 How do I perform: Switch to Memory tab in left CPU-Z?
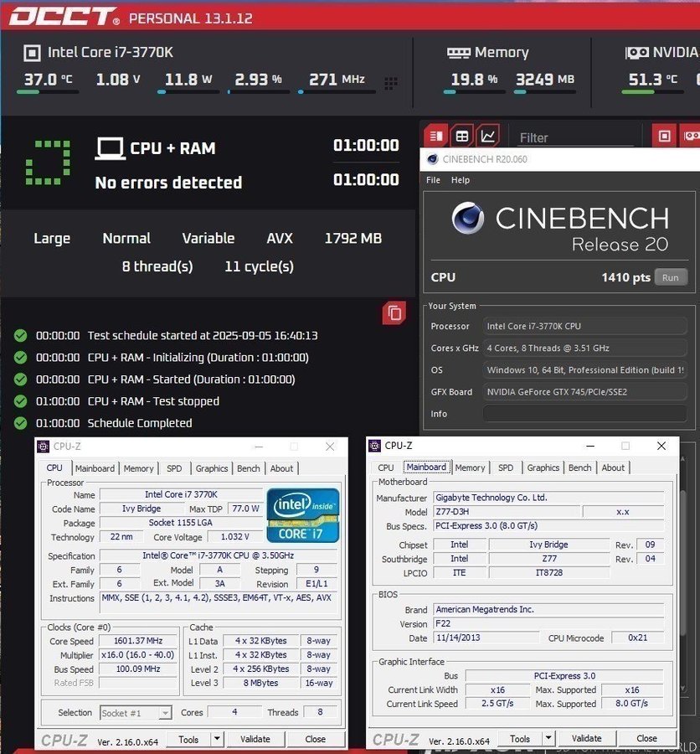point(138,468)
